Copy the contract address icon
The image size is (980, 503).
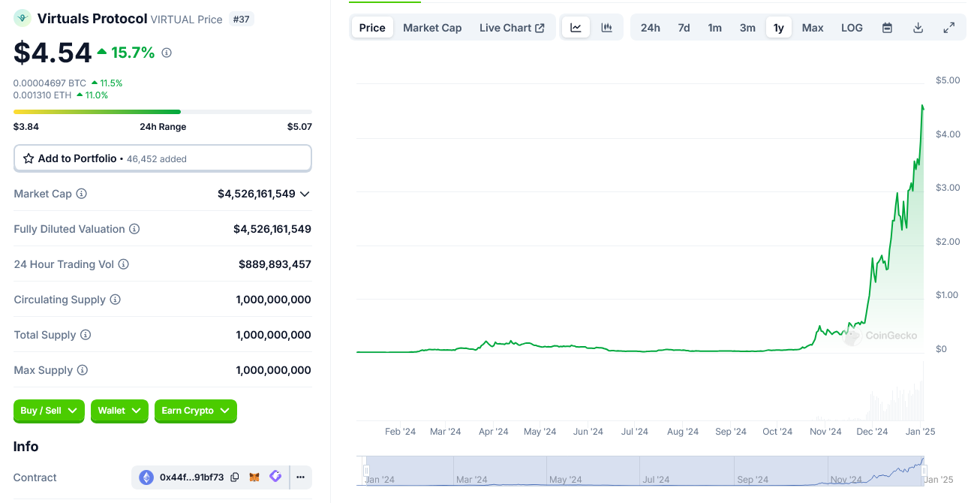coord(235,477)
